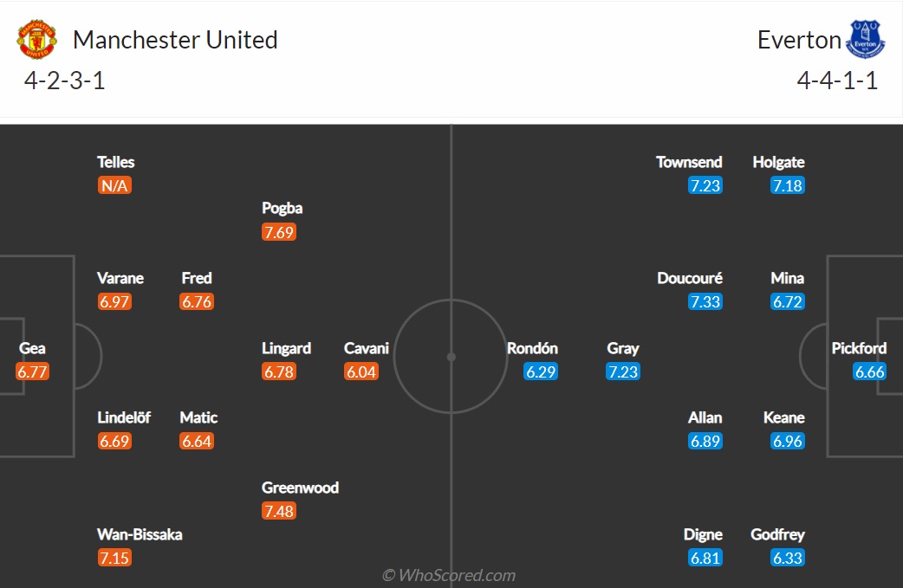Click the player name Wan-Bissaka
This screenshot has width=903, height=588.
click(x=140, y=534)
